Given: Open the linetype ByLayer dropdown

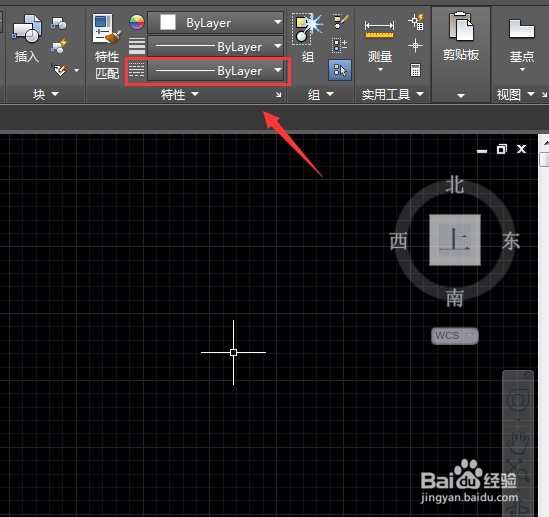Looking at the screenshot, I should pyautogui.click(x=215, y=71).
